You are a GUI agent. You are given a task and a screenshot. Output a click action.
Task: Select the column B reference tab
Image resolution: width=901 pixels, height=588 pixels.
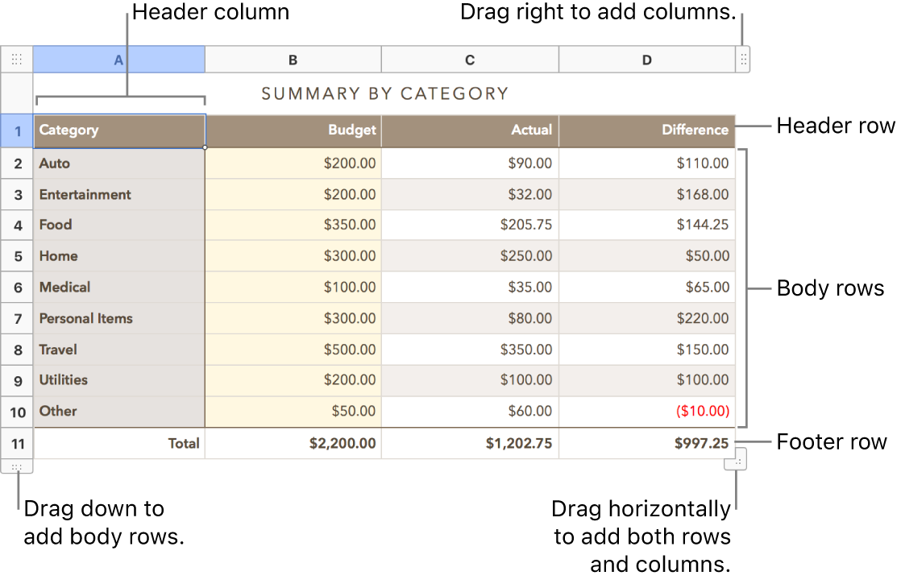click(293, 59)
